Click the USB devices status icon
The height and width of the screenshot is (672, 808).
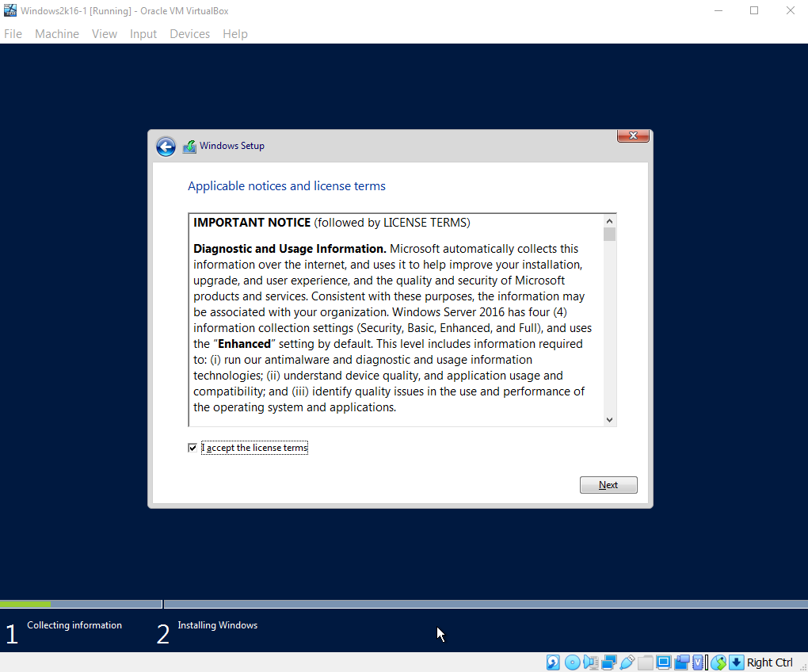click(627, 662)
